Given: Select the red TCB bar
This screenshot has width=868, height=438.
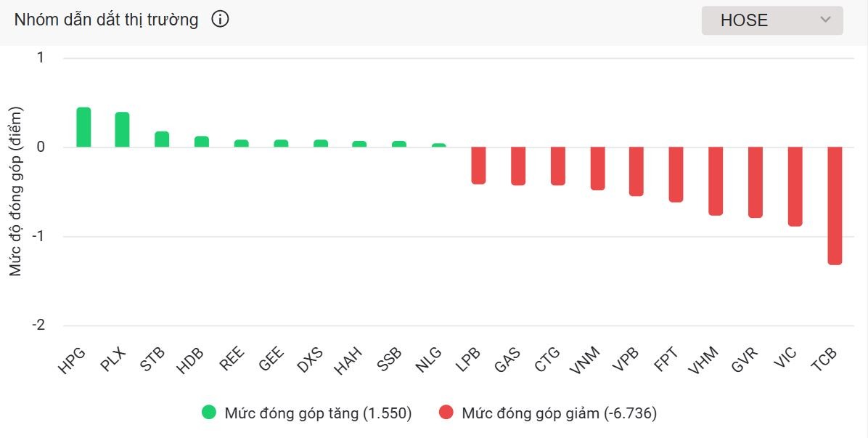Looking at the screenshot, I should [835, 206].
